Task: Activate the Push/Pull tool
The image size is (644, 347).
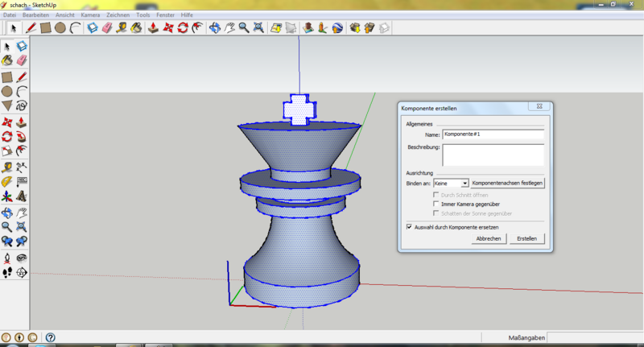Action: click(x=153, y=28)
